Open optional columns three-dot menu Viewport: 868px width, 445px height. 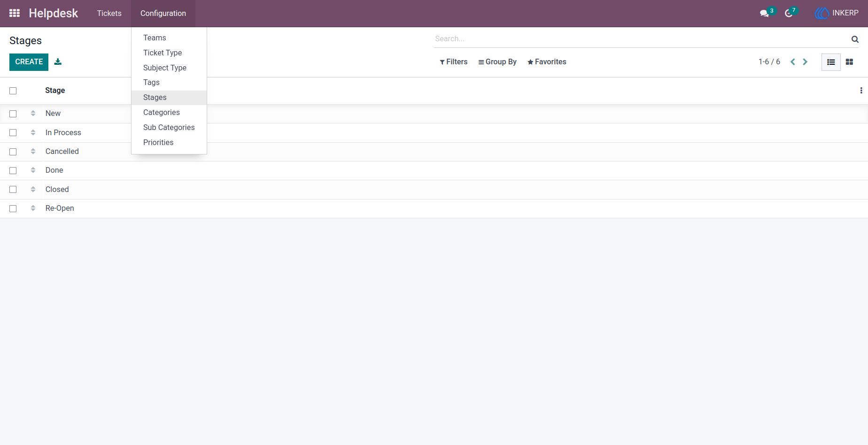click(x=861, y=91)
